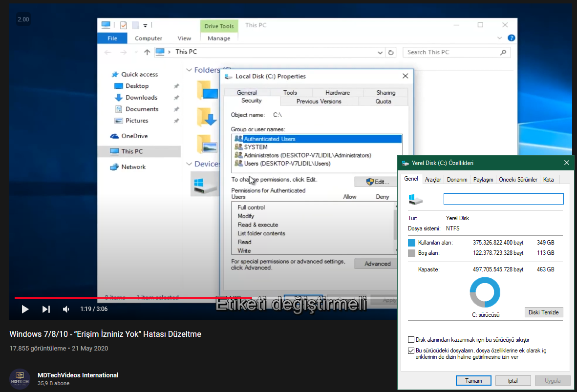Switch to Paylaşım tab
Viewport: 577px width, 392px height.
(483, 180)
